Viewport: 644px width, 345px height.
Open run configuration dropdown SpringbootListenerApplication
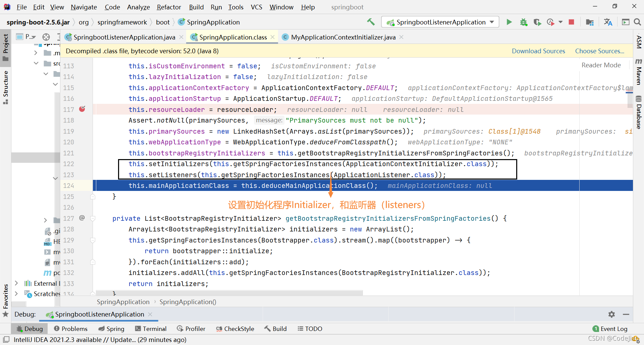click(440, 22)
